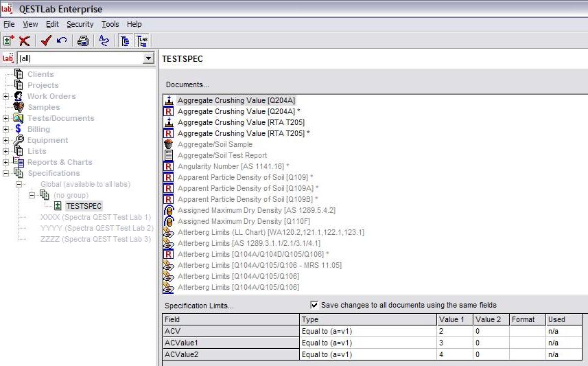Expand the Tests/Documents tree node

point(6,118)
